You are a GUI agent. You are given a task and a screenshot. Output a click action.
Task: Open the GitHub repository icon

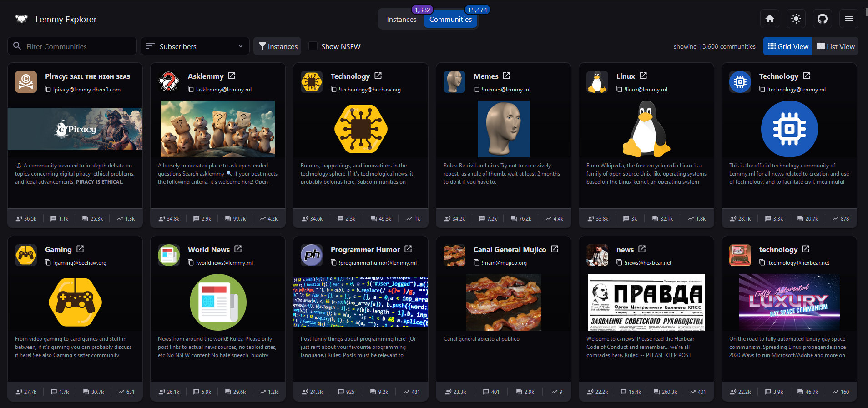pyautogui.click(x=823, y=19)
